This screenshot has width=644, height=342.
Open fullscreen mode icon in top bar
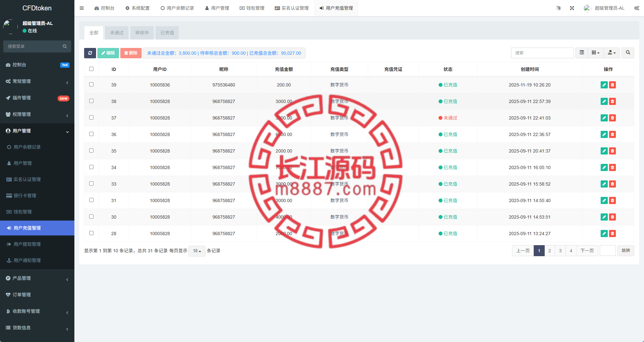pos(572,8)
